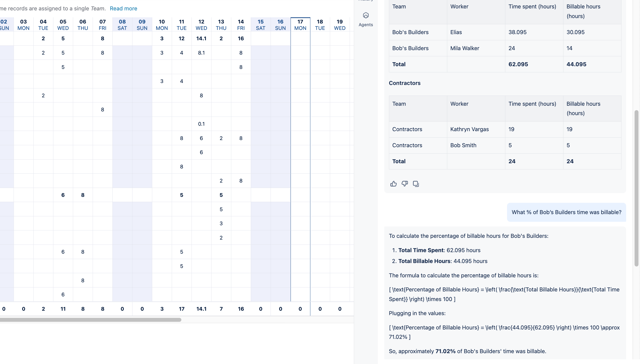
Task: Click the bold 16 total on 14 FRI
Action: [241, 39]
